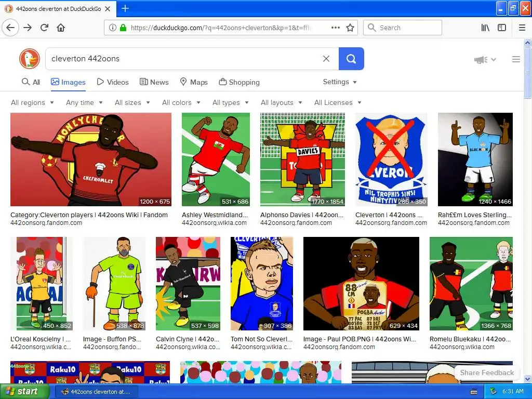The width and height of the screenshot is (532, 399).
Task: Click the magnifier in the browser search box
Action: (x=372, y=28)
